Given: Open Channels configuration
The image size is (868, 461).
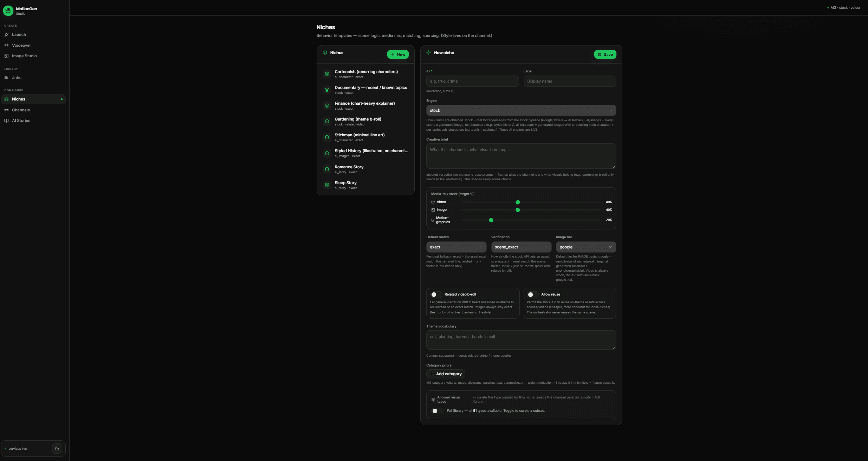Looking at the screenshot, I should click(x=33, y=110).
